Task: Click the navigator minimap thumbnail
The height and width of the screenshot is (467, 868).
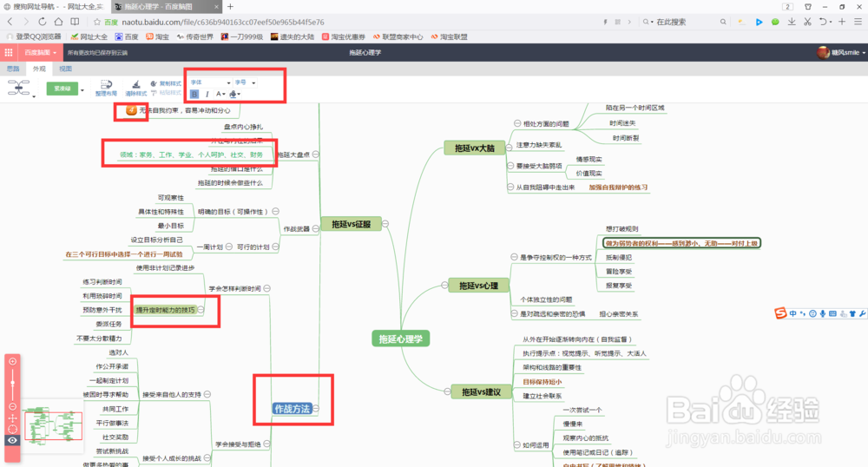Action: tap(53, 425)
